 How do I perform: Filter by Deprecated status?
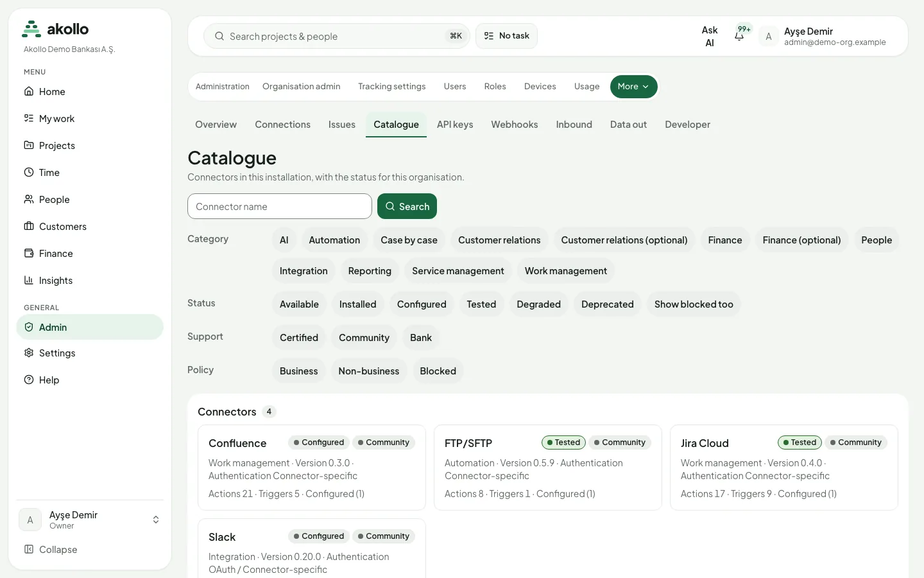click(608, 304)
